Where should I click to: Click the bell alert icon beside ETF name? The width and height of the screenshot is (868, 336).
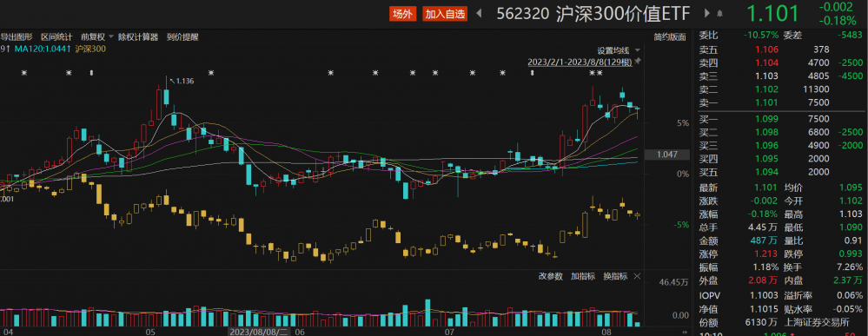719,14
